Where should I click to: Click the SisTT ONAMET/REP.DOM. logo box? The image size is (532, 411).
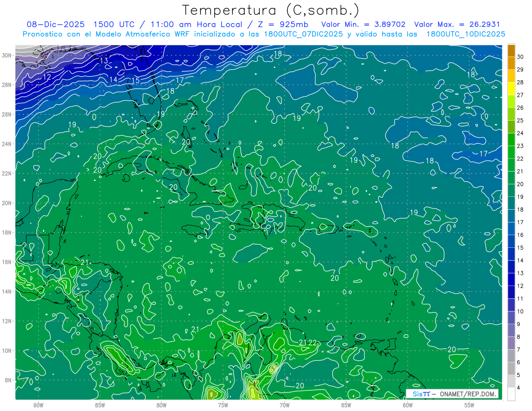coord(452,394)
